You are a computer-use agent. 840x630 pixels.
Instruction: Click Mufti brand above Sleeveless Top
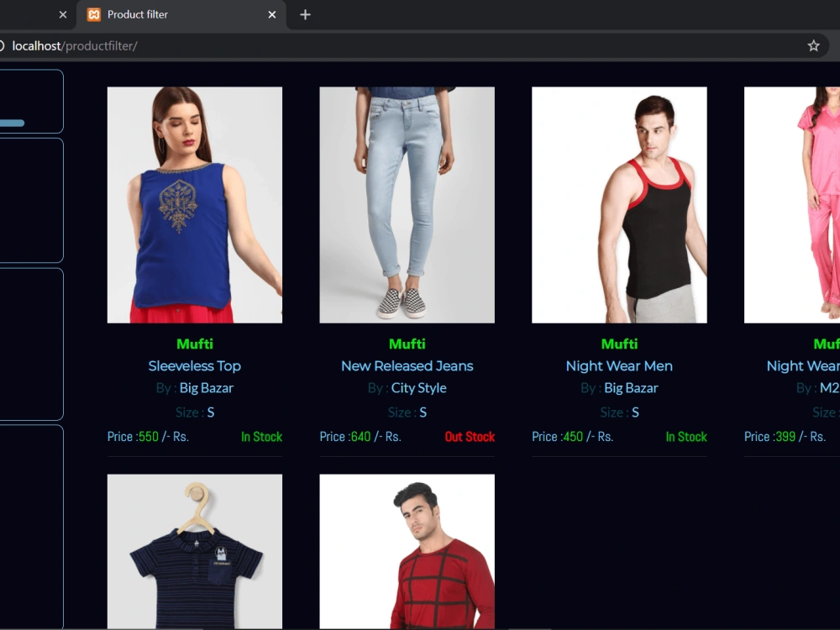point(195,344)
